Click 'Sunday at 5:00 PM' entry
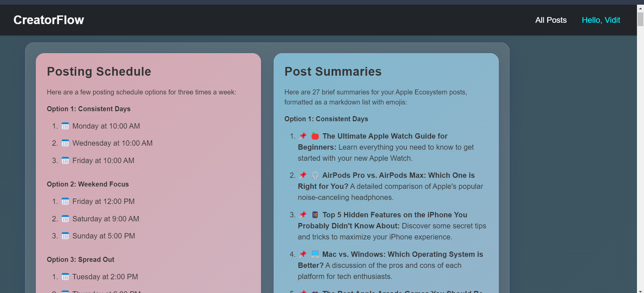The height and width of the screenshot is (293, 644). [x=104, y=236]
